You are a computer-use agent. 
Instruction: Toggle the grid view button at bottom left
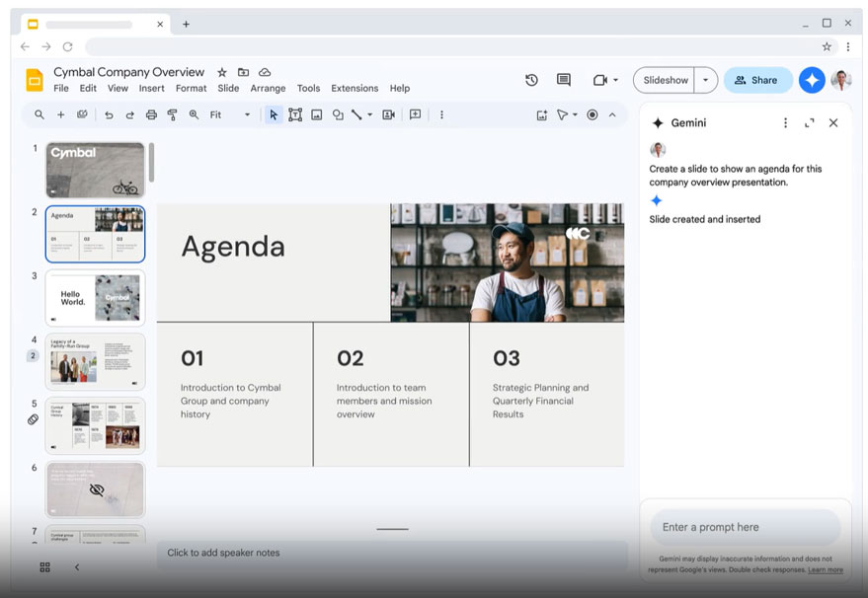44,567
